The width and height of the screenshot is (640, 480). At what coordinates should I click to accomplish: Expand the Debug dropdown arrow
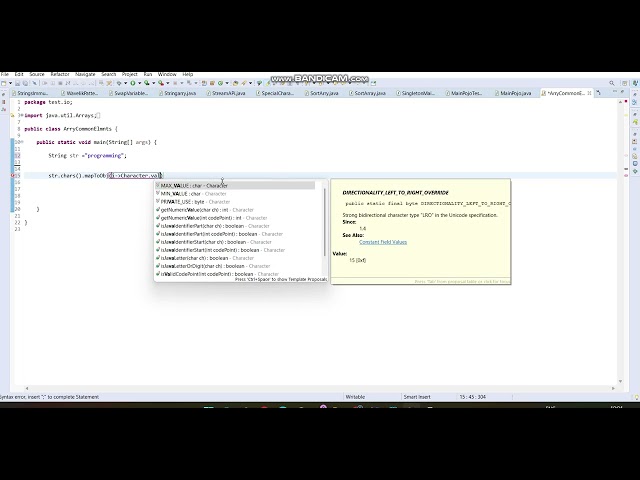point(125,83)
